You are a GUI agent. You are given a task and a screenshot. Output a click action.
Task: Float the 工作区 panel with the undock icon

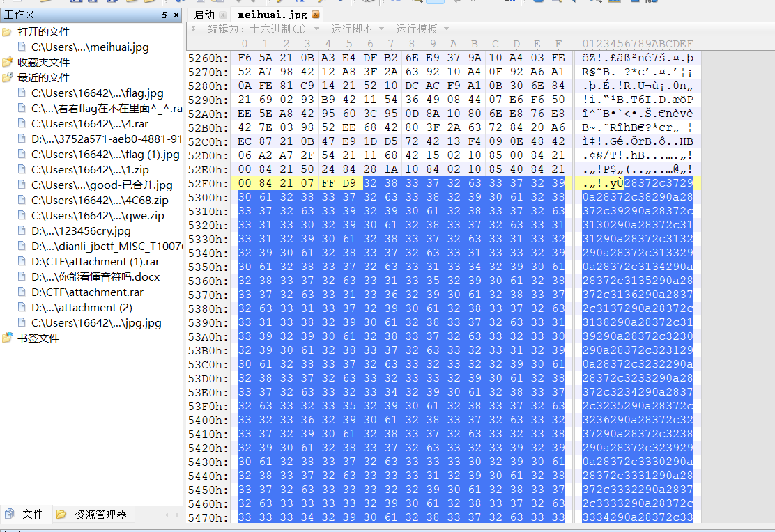[164, 15]
